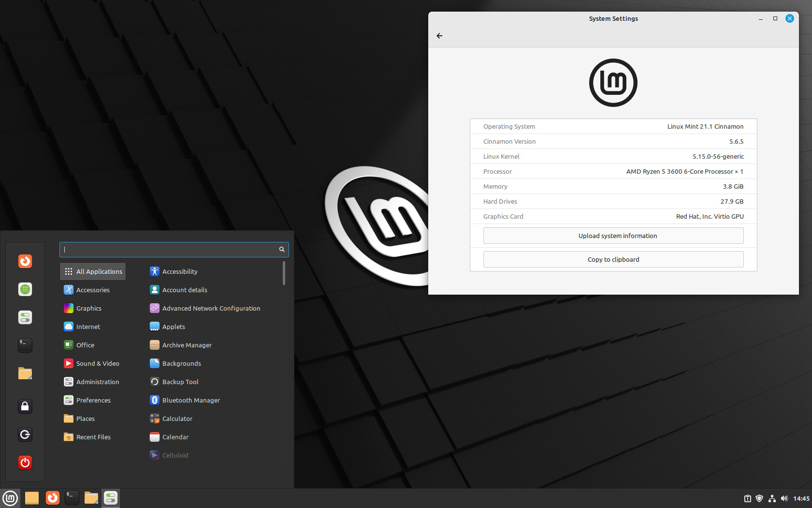Click the menu search text field
This screenshot has height=508, width=812.
pyautogui.click(x=174, y=250)
